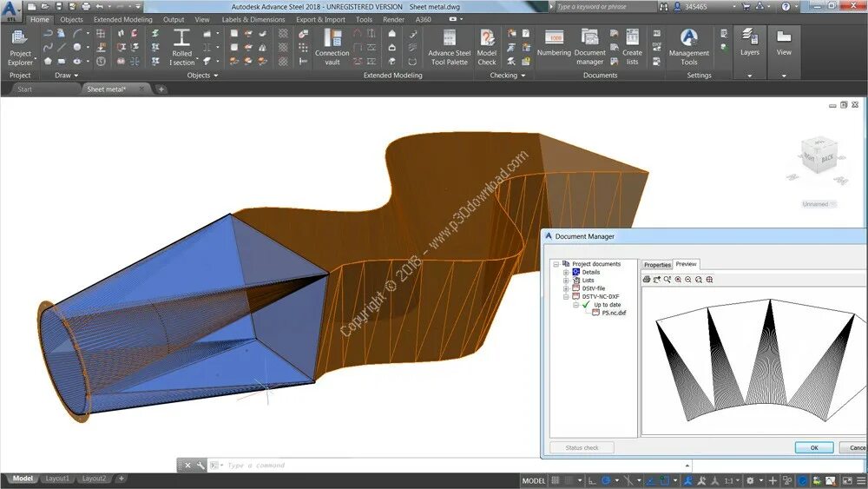Screen dimensions: 868x489
Task: Open the Export & Import ribbon tab
Action: point(320,19)
